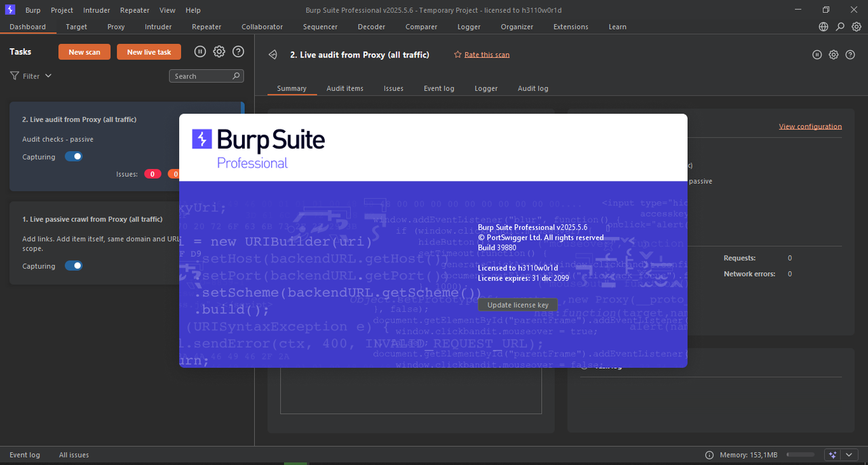The width and height of the screenshot is (868, 465).
Task: Open the Intruder menu in menu bar
Action: click(x=97, y=10)
